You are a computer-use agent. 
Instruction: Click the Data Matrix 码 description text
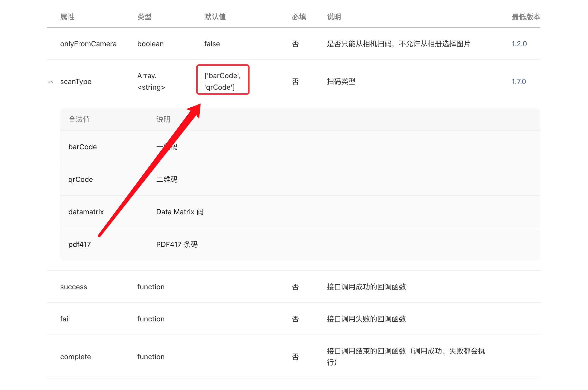point(180,212)
